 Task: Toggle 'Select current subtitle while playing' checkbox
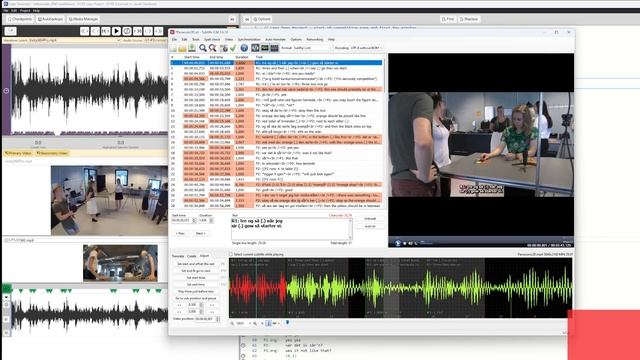(x=231, y=254)
